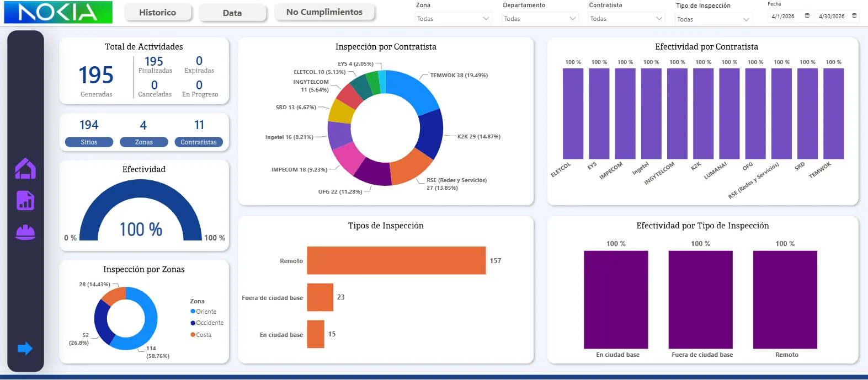The image size is (868, 380).
Task: Expand the Contratista filter dropdown
Action: click(626, 19)
